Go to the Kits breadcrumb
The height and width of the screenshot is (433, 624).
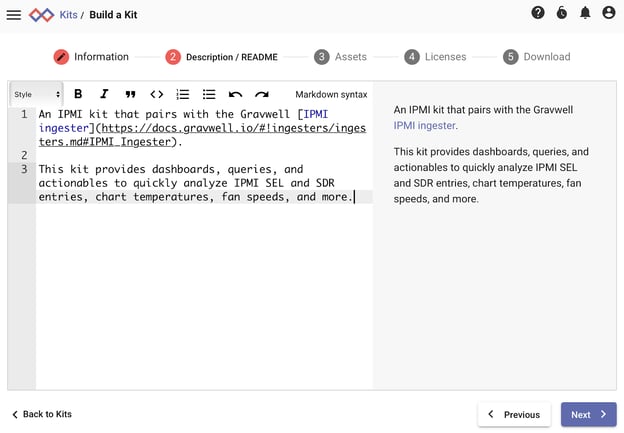pos(68,15)
